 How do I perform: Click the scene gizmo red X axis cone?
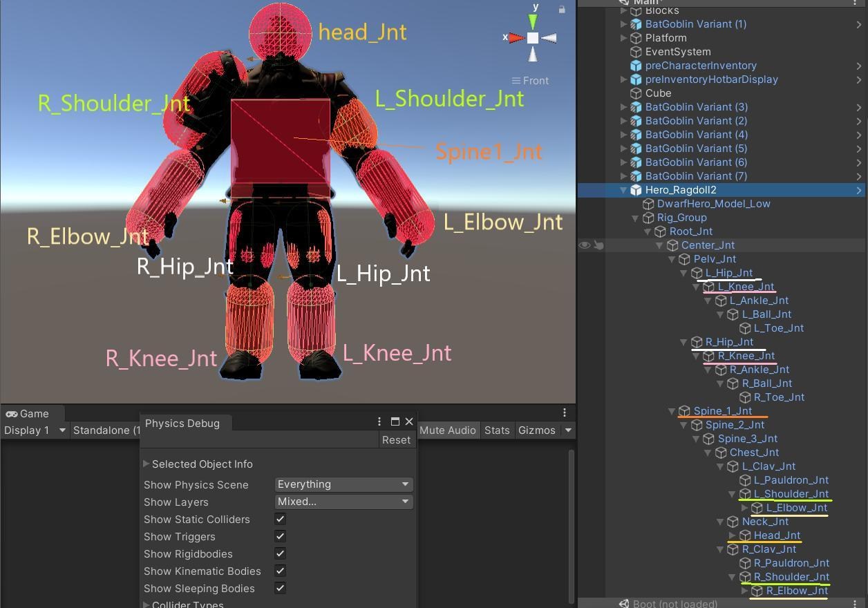click(x=516, y=38)
